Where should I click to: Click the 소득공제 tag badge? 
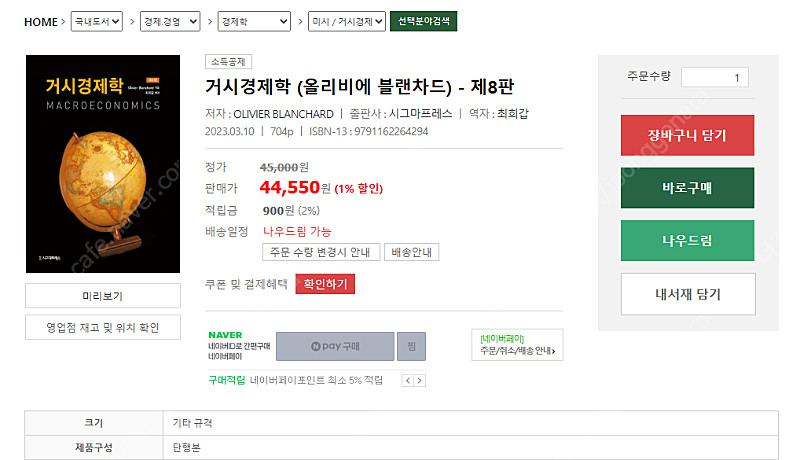(227, 62)
